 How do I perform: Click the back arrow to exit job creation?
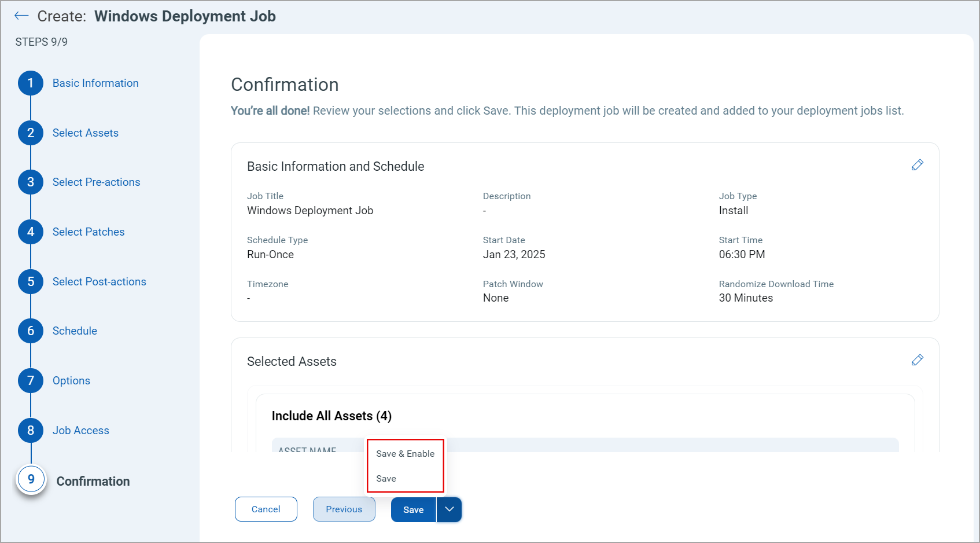pos(21,16)
